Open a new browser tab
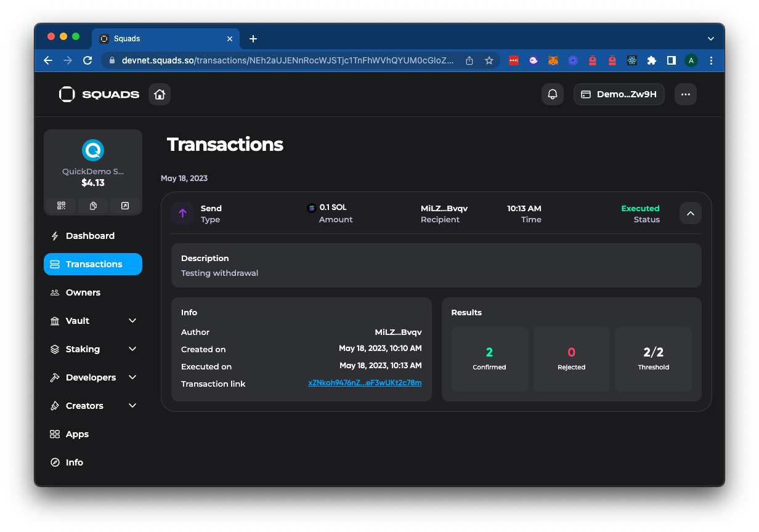 tap(253, 39)
